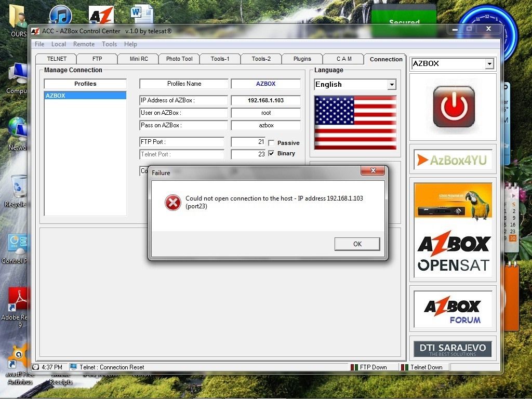
Task: Switch to the Plugins tab
Action: pyautogui.click(x=302, y=59)
